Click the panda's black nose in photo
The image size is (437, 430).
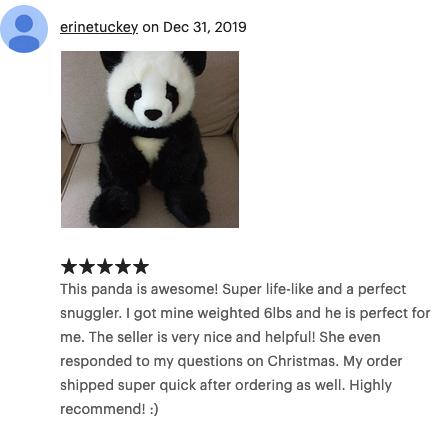(x=153, y=115)
